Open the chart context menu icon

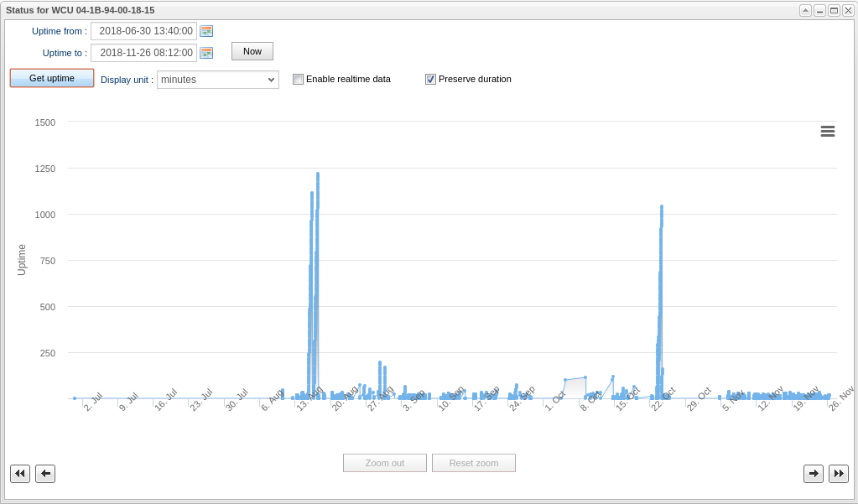(x=827, y=131)
